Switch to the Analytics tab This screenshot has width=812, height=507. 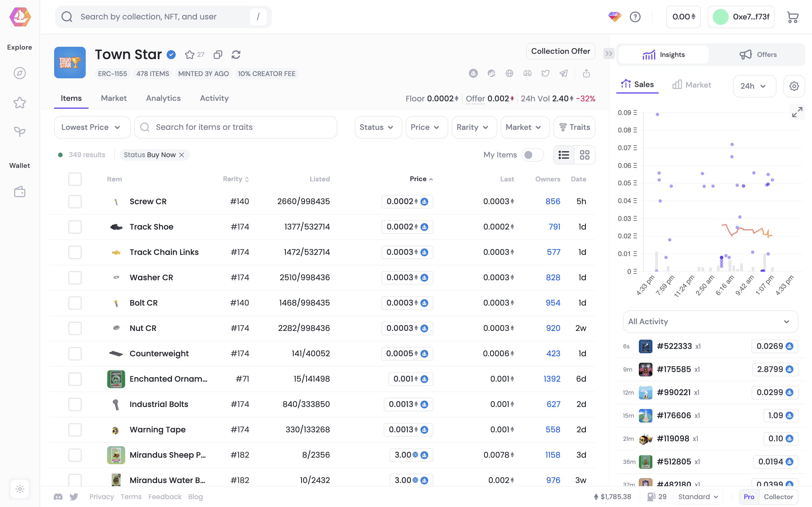[x=163, y=98]
